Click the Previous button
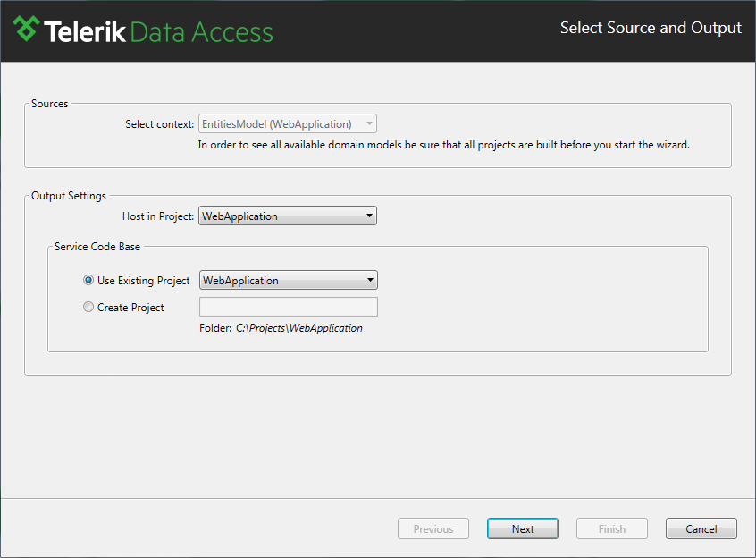The height and width of the screenshot is (558, 756). point(433,528)
